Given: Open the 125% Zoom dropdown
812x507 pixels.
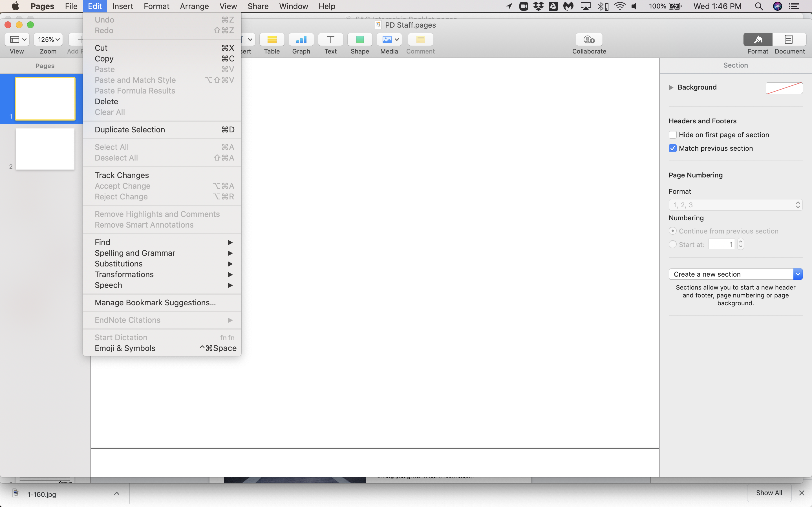Looking at the screenshot, I should (48, 39).
